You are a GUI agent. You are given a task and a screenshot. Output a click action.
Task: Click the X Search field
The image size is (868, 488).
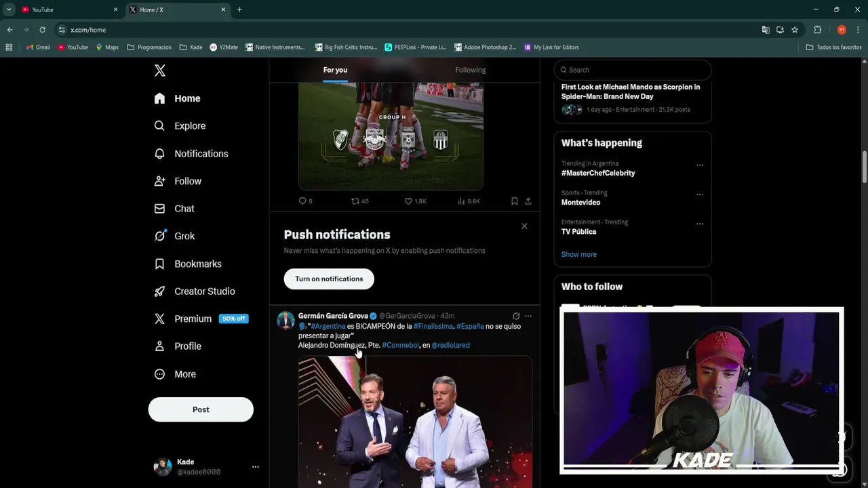(x=633, y=70)
